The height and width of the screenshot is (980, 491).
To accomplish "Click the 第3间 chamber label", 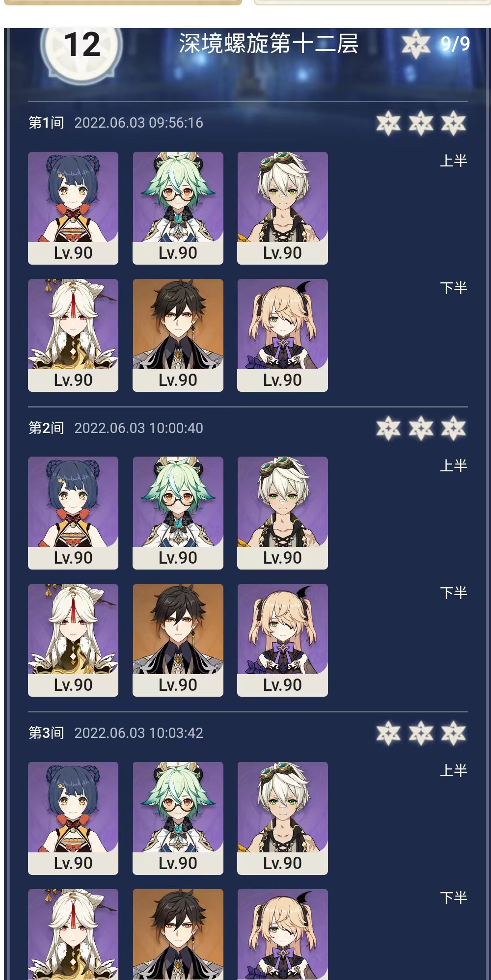I will [46, 733].
